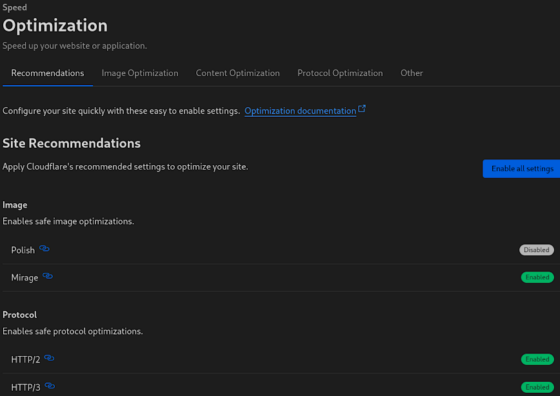The width and height of the screenshot is (560, 396).
Task: Click 'Enables safe image optimizations.' text
Action: 68,221
